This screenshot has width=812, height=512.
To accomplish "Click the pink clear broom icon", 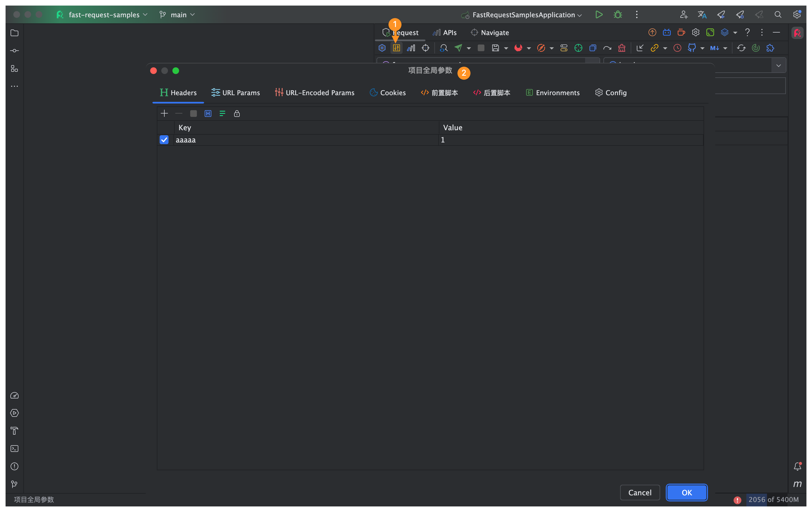I will 622,48.
